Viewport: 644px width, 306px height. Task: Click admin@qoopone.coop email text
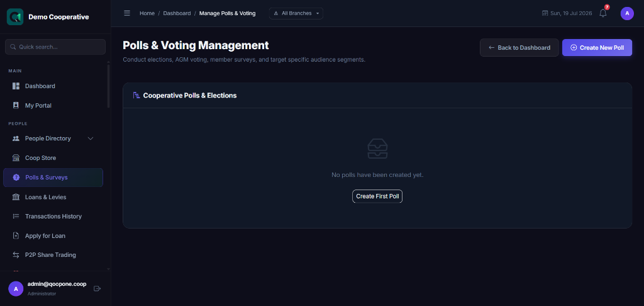pyautogui.click(x=57, y=284)
